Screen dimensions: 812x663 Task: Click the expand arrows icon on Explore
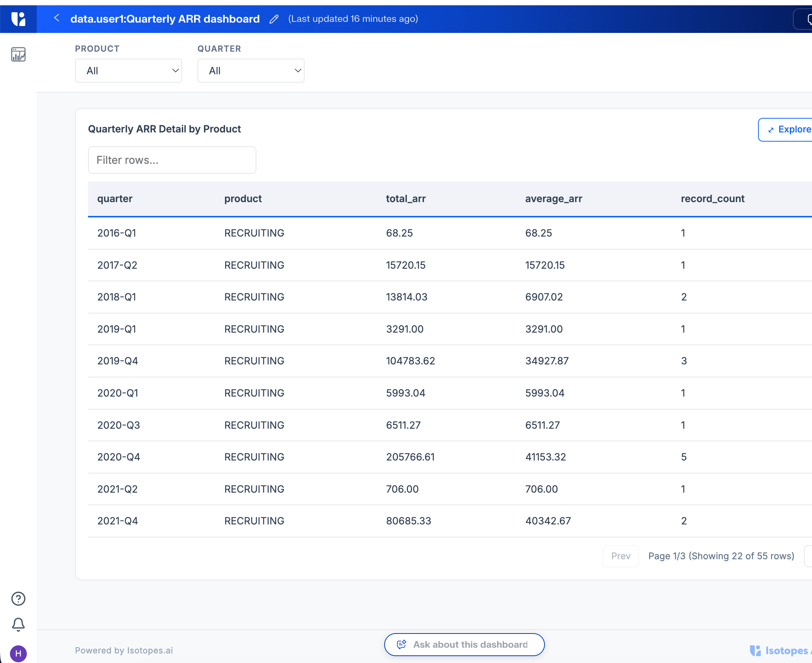[x=771, y=130]
